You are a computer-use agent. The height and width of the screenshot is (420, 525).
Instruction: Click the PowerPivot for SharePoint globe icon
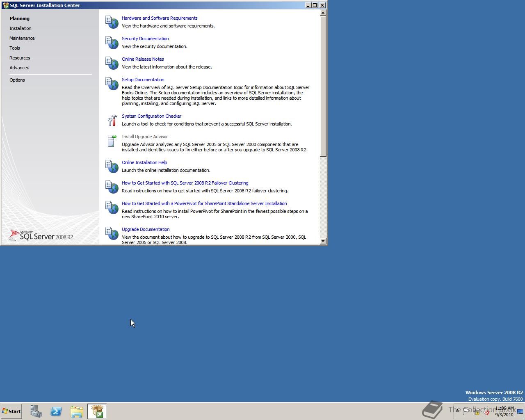tap(112, 208)
